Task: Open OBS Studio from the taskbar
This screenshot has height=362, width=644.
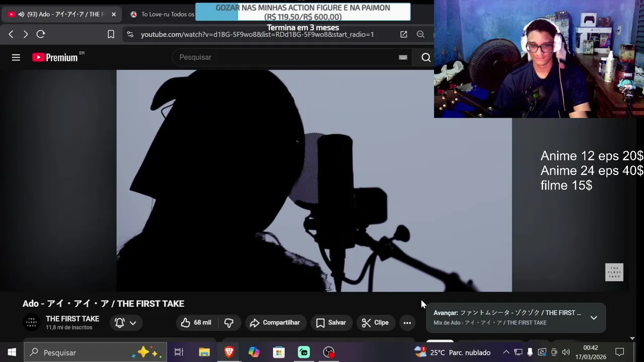Action: click(x=329, y=352)
